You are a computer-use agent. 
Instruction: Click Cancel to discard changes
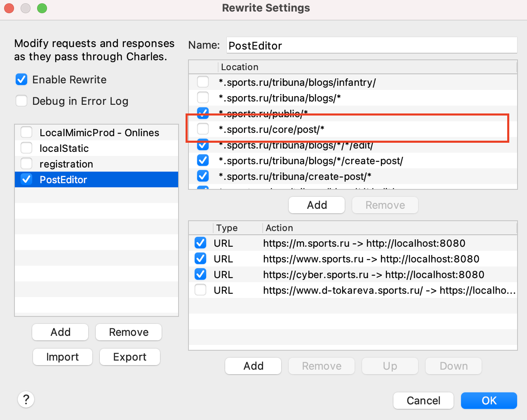point(423,401)
